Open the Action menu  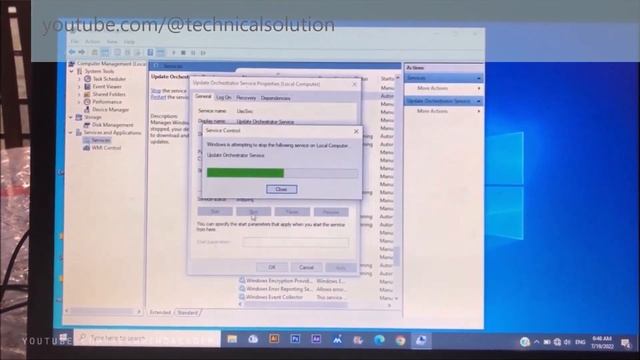93,42
